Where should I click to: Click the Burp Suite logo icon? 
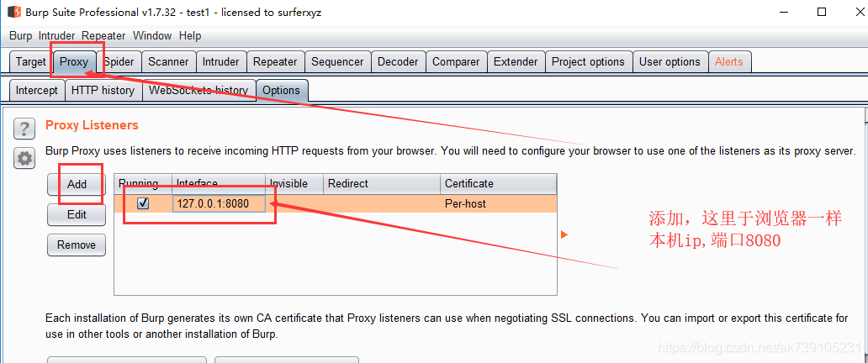(x=13, y=12)
